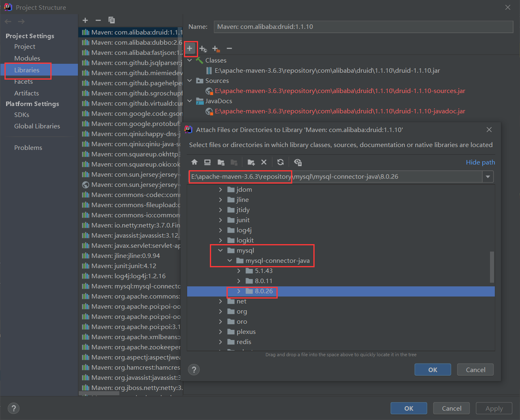The height and width of the screenshot is (420, 520).
Task: Open Modules settings page
Action: pos(27,58)
